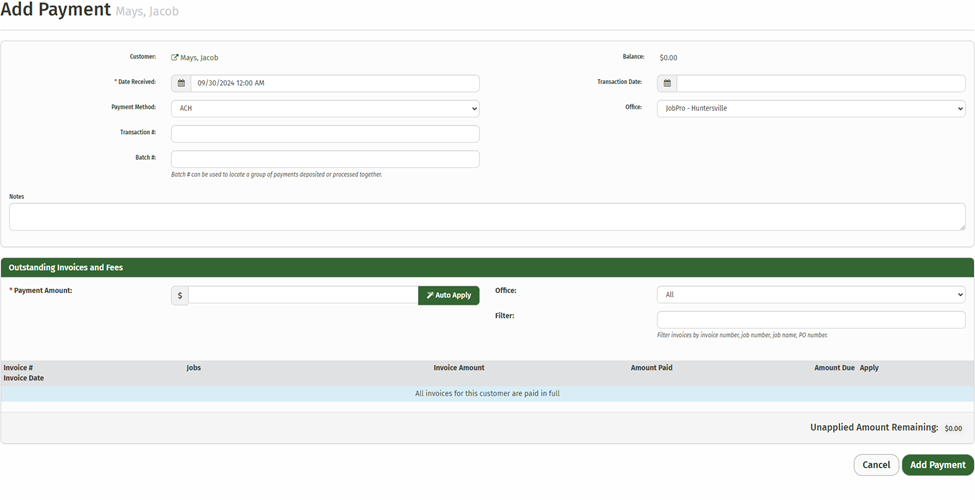Click into the Date Received field
Viewport: 975px width, 500px height.
pyautogui.click(x=335, y=84)
